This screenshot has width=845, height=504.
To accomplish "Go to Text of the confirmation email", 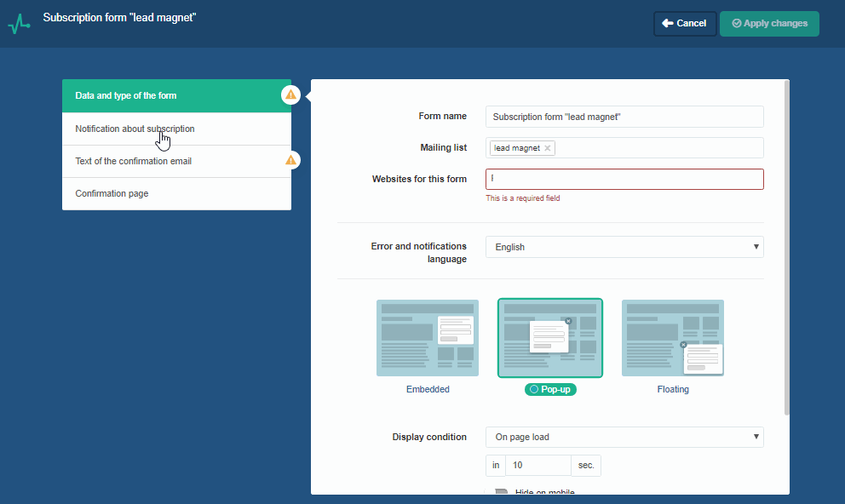I will point(133,161).
